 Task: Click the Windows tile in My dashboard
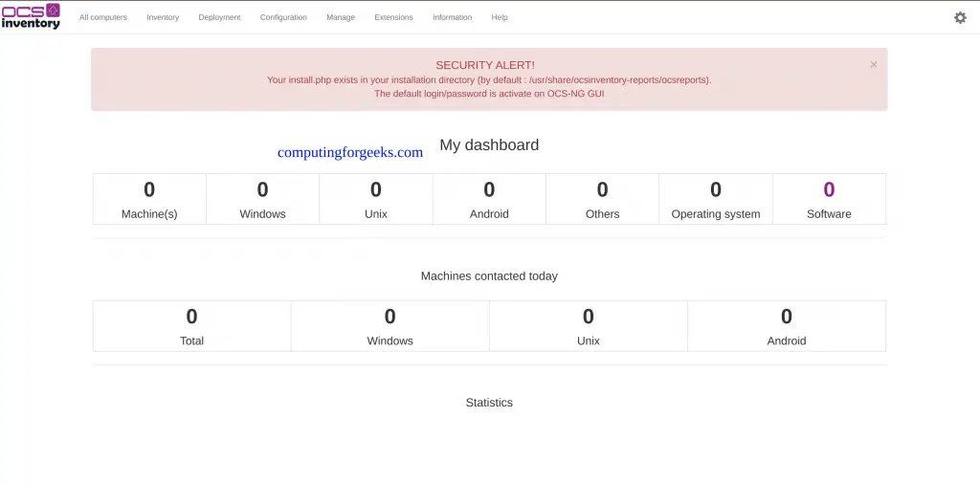262,199
